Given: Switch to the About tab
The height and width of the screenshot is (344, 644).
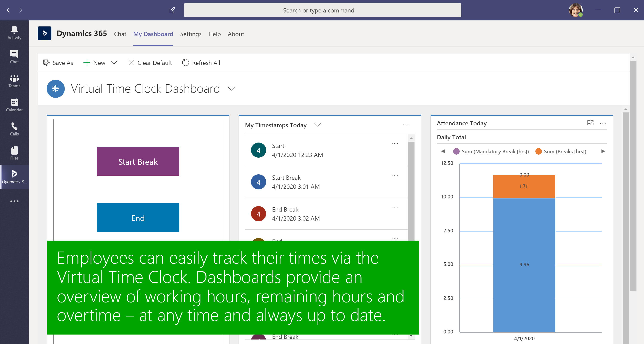Looking at the screenshot, I should [x=236, y=34].
